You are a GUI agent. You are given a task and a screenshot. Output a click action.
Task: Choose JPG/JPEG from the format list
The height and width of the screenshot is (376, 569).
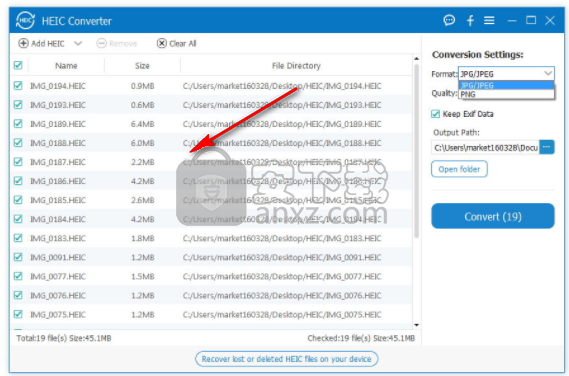[x=506, y=85]
